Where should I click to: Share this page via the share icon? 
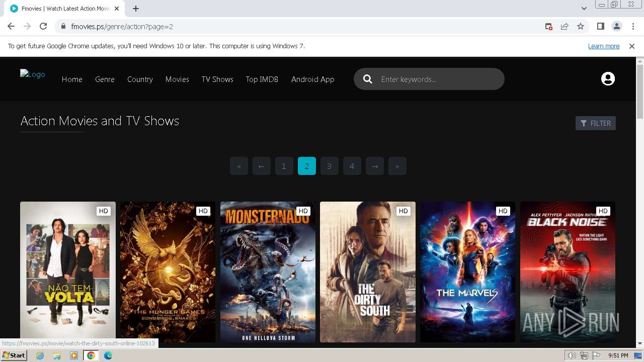point(565,26)
